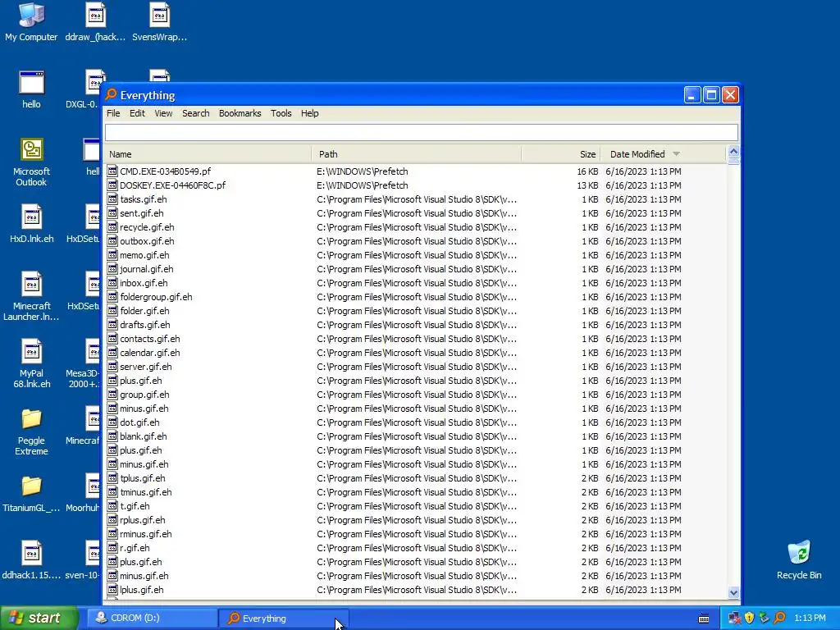Sort results by the Size column header
The width and height of the screenshot is (840, 630).
(x=561, y=153)
